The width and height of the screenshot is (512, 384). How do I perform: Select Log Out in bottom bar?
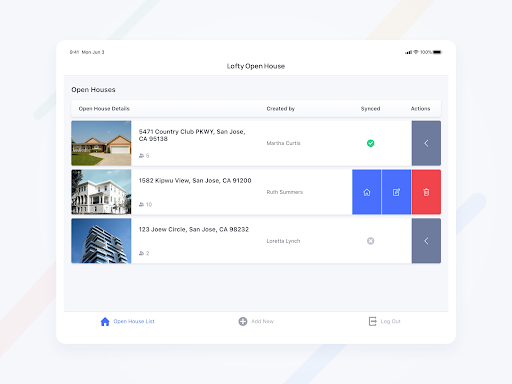click(384, 321)
